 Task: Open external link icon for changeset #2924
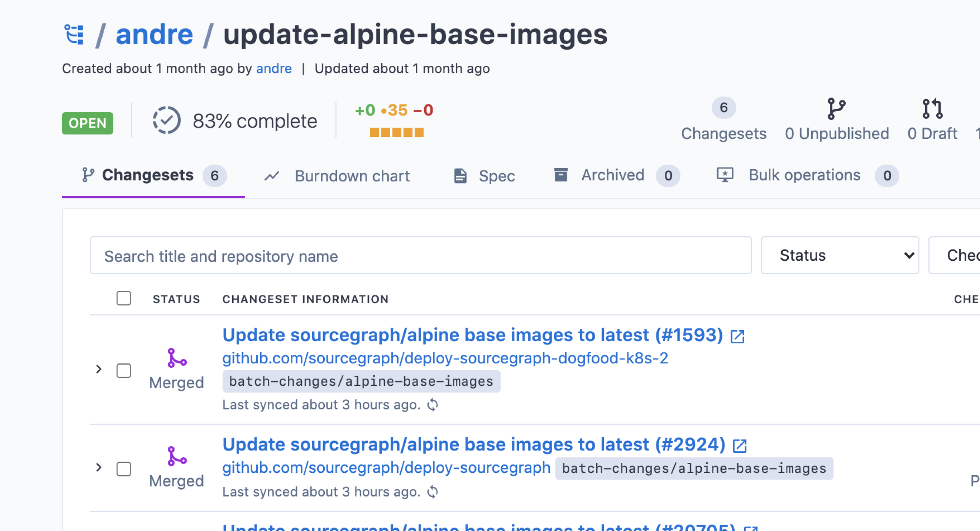(x=739, y=446)
